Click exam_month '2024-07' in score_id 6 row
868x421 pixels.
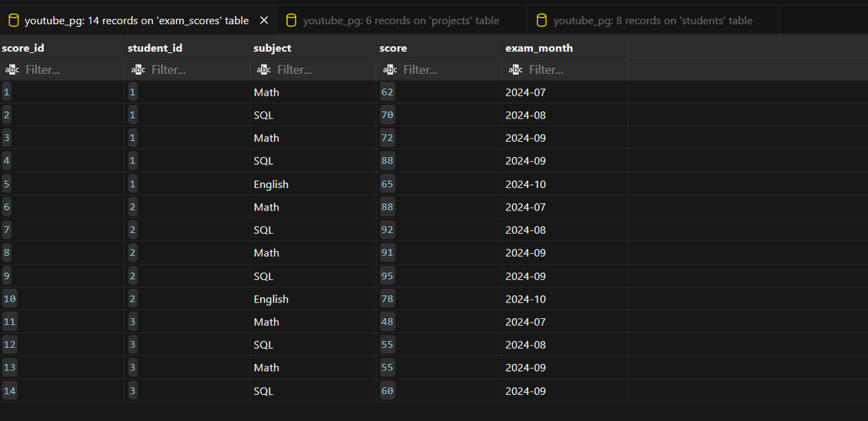(x=565, y=207)
